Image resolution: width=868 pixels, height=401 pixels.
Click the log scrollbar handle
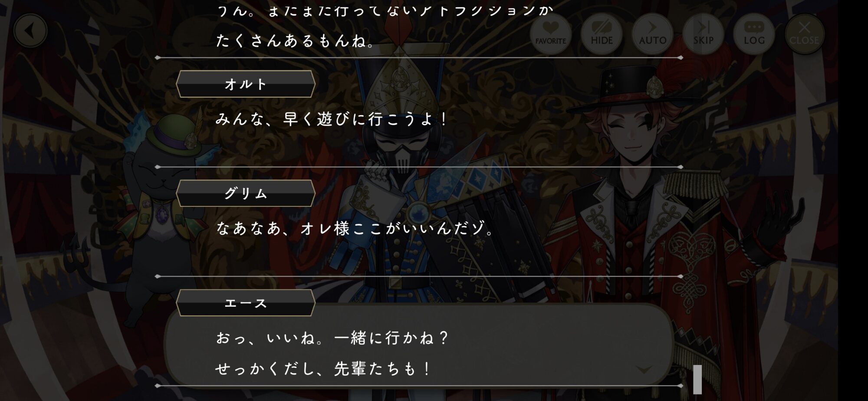coord(697,379)
